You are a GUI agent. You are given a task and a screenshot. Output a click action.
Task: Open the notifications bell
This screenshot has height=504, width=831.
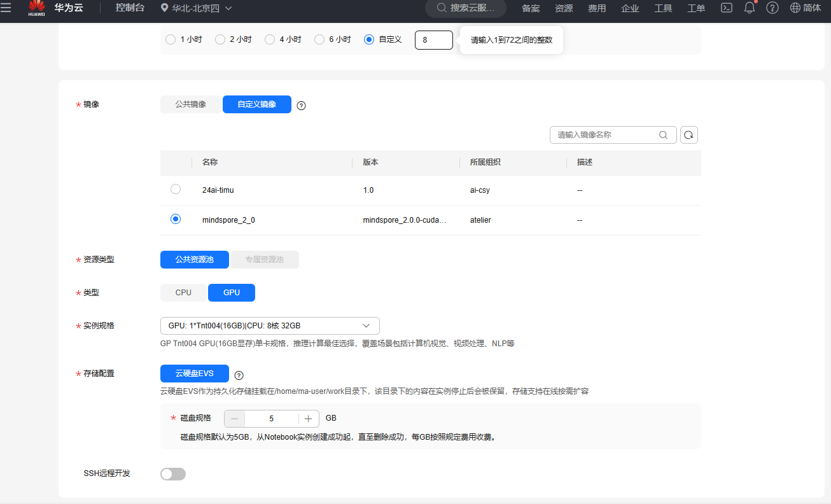tap(749, 8)
